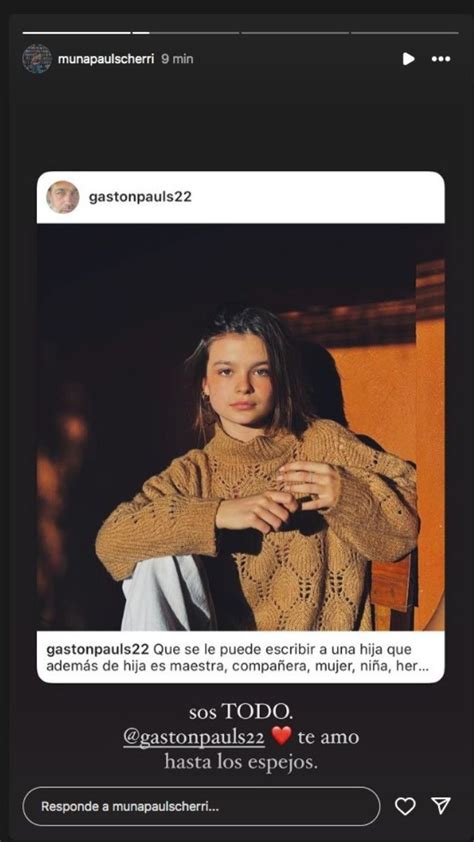Like the story with the heart icon
This screenshot has width=474, height=842.
tap(405, 806)
